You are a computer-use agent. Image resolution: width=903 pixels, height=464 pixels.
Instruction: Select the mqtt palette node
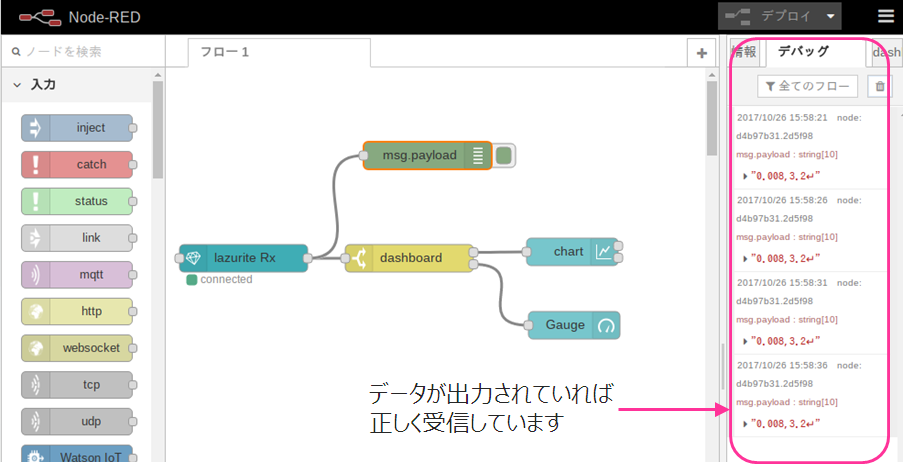click(77, 275)
